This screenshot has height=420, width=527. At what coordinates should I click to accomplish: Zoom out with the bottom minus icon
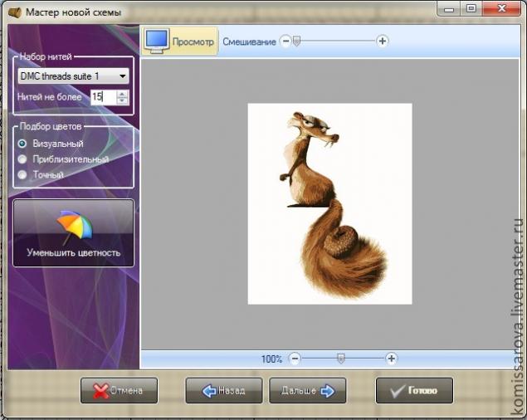[295, 359]
